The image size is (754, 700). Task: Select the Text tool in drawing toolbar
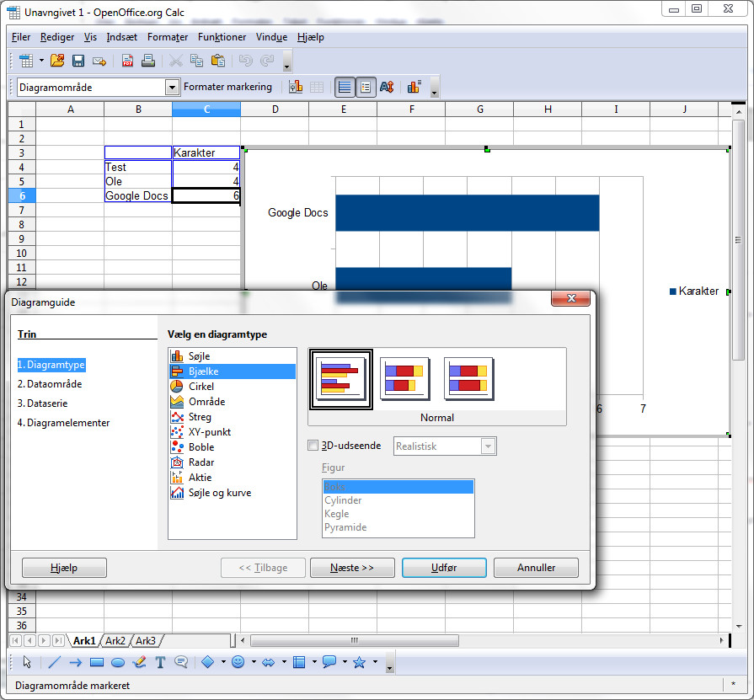coord(160,662)
